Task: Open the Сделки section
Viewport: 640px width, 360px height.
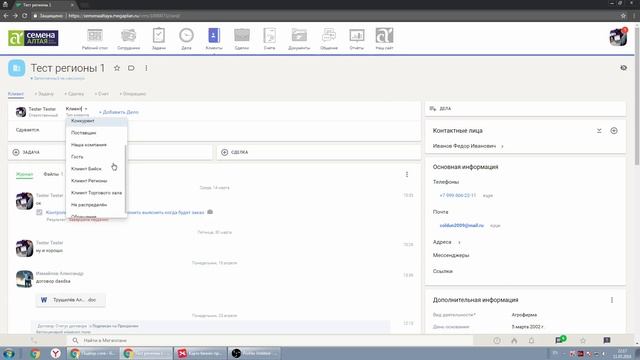Action: [x=242, y=39]
